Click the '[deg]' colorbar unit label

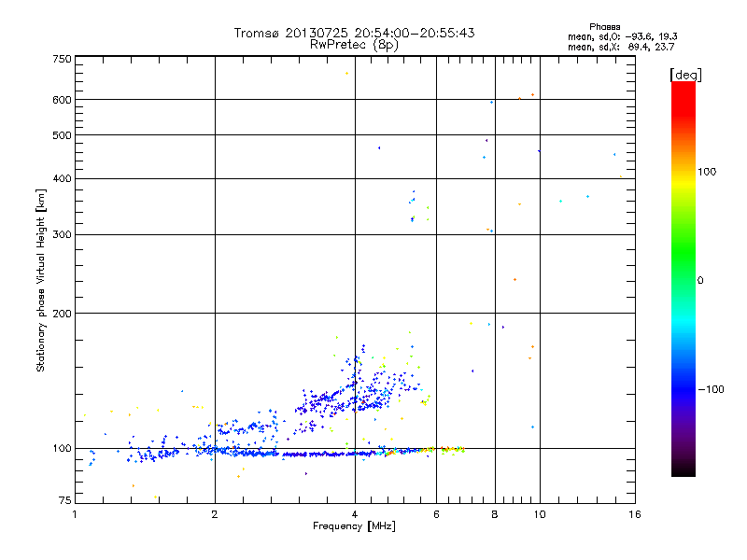click(x=685, y=75)
